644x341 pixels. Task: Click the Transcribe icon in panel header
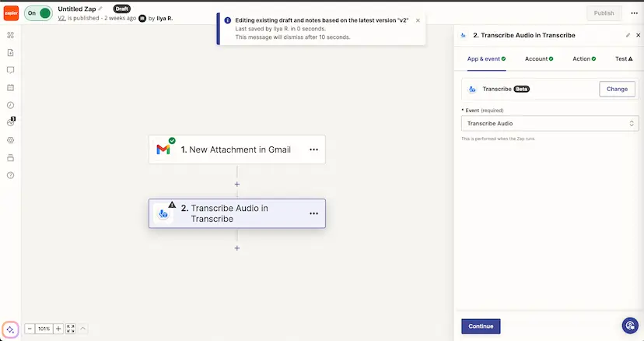[464, 35]
